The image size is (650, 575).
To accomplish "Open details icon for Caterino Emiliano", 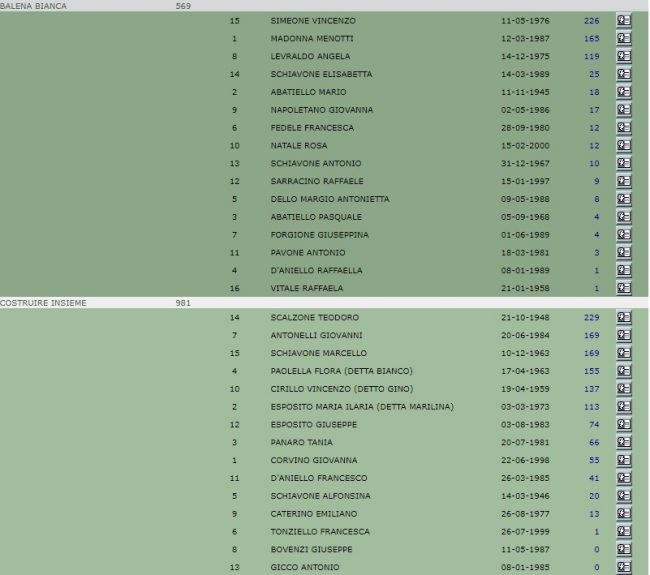I will [624, 514].
